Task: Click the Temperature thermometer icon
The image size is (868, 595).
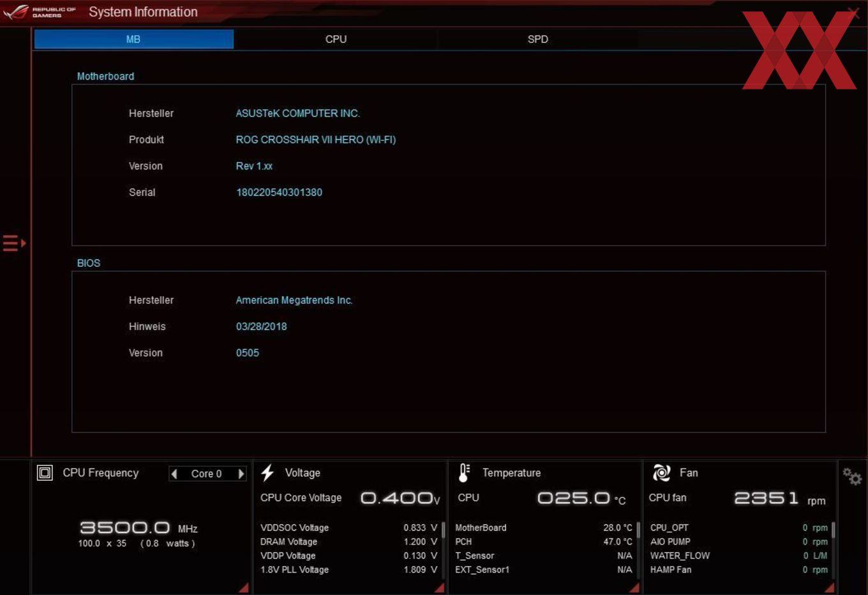Action: point(464,472)
